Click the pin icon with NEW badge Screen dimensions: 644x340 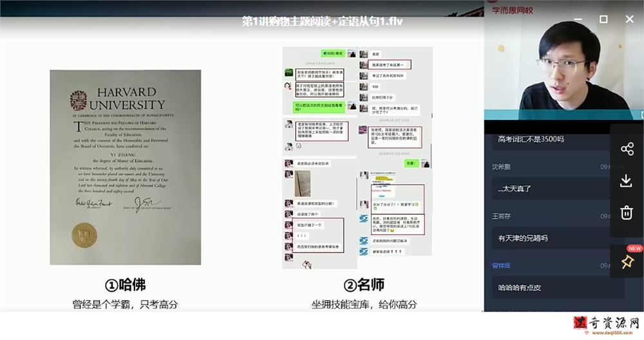[x=627, y=261]
